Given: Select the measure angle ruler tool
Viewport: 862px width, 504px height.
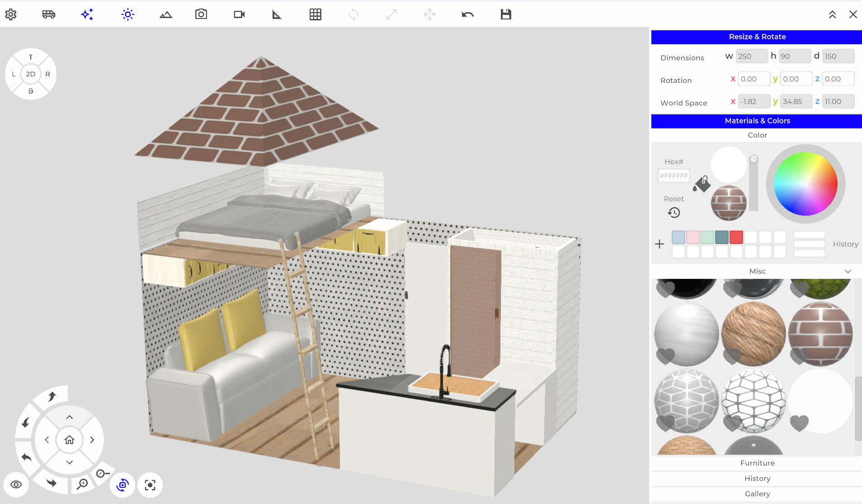Looking at the screenshot, I should (277, 14).
